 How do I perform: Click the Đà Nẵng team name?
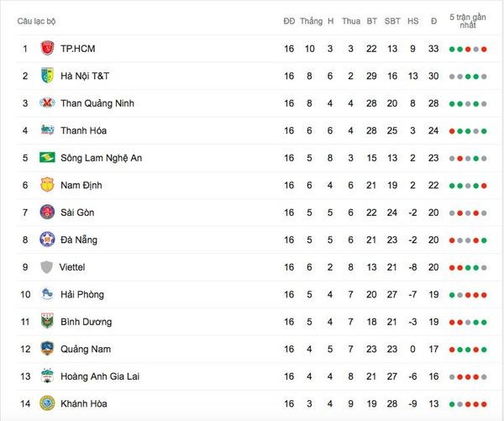click(x=79, y=240)
